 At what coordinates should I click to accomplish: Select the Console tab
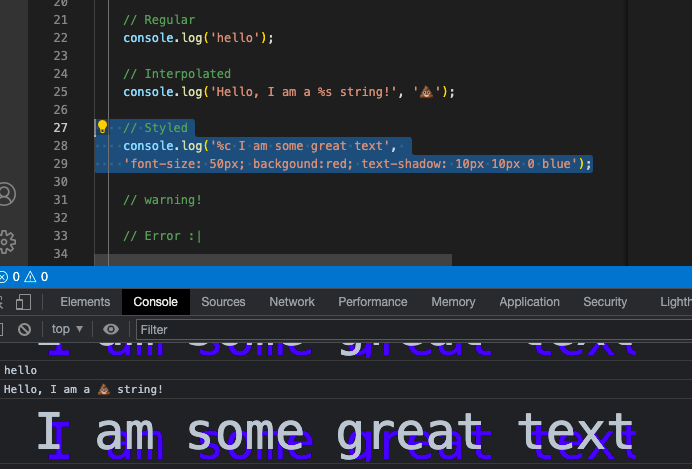click(155, 302)
